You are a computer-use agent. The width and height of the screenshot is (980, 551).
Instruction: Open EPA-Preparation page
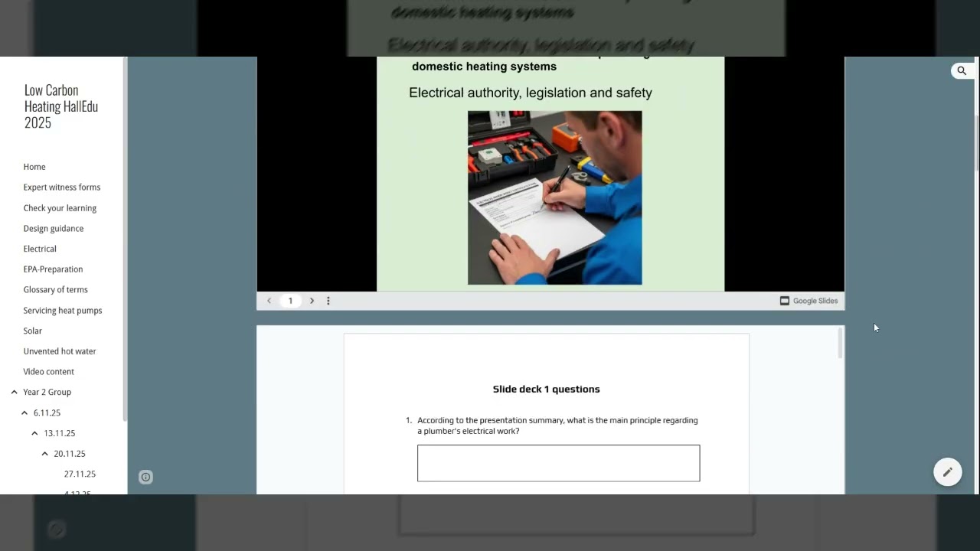point(53,269)
